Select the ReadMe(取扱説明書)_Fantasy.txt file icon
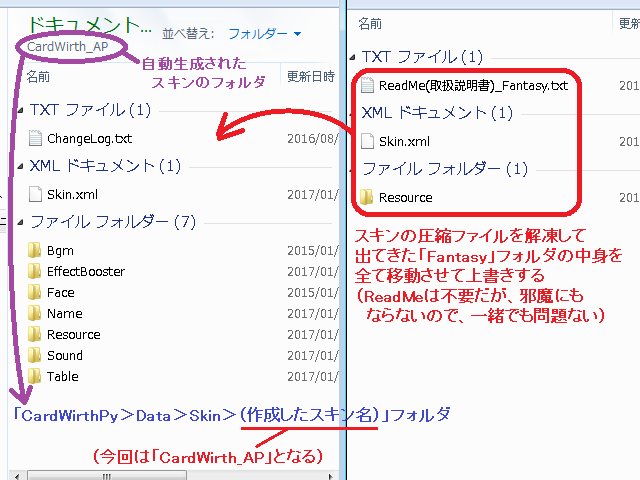 [367, 85]
